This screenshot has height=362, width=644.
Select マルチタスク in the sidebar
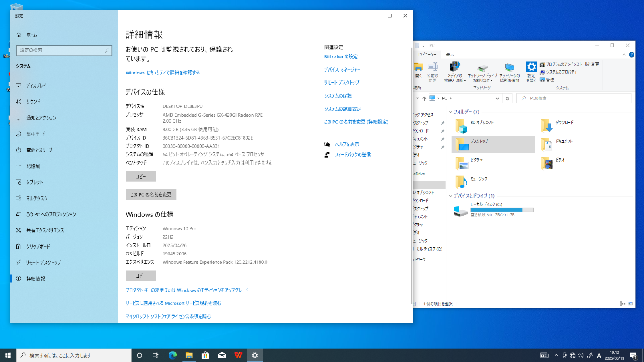[x=37, y=198]
